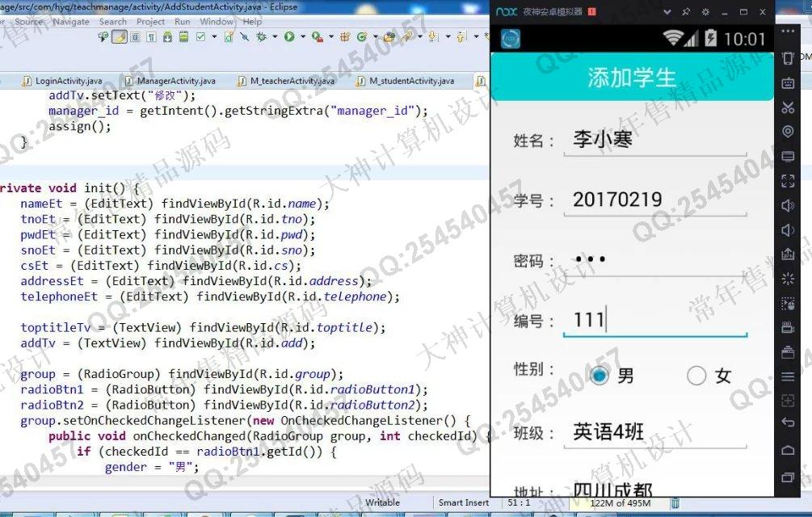Viewport: 812px width, 517px height.
Task: Click the Nox three-line menu icon in sidebar
Action: tap(788, 376)
